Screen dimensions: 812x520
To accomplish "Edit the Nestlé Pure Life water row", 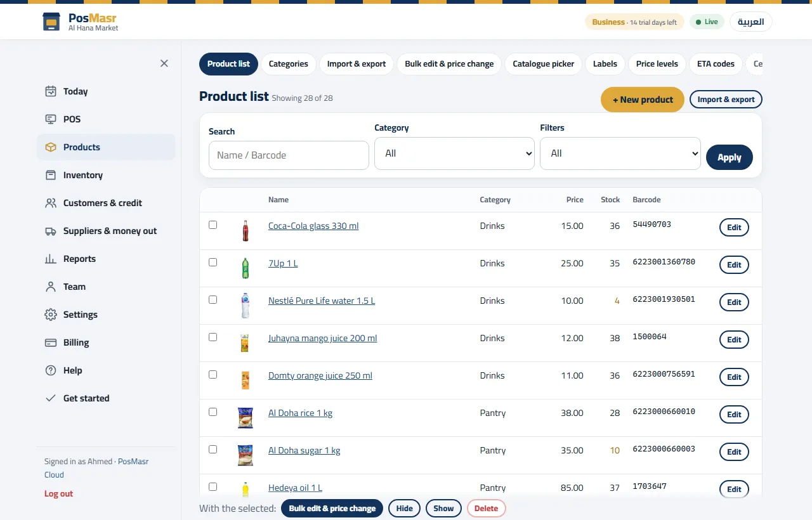I will [x=734, y=302].
